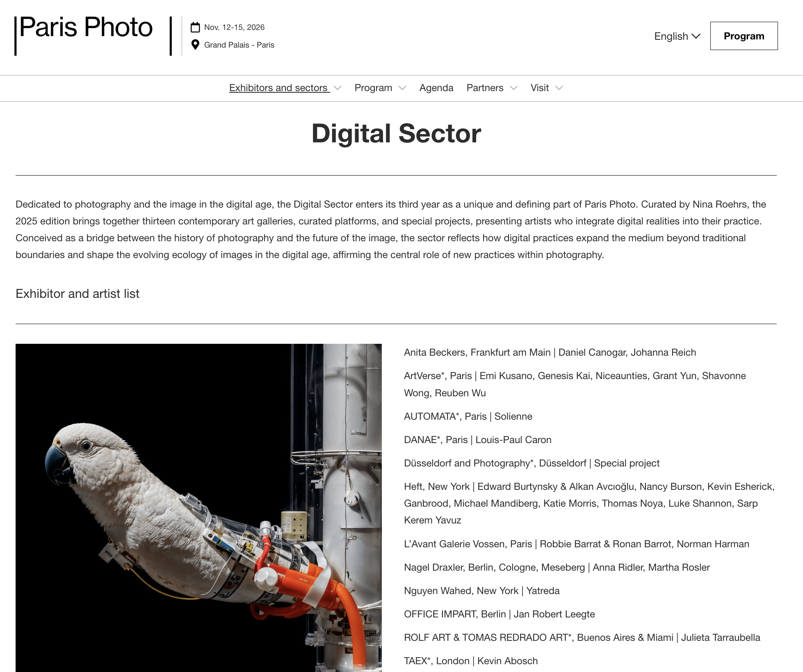Go to the Agenda page
This screenshot has height=672, width=803.
point(436,88)
